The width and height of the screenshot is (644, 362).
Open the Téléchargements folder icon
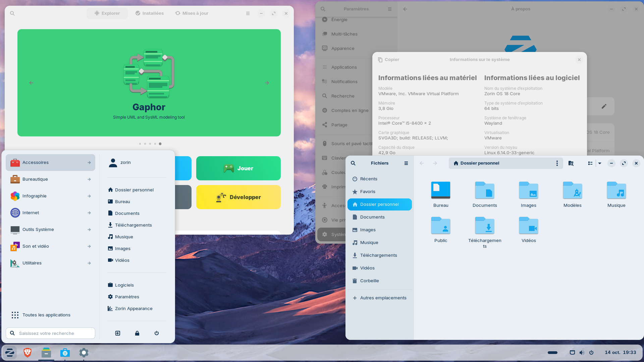pyautogui.click(x=485, y=226)
